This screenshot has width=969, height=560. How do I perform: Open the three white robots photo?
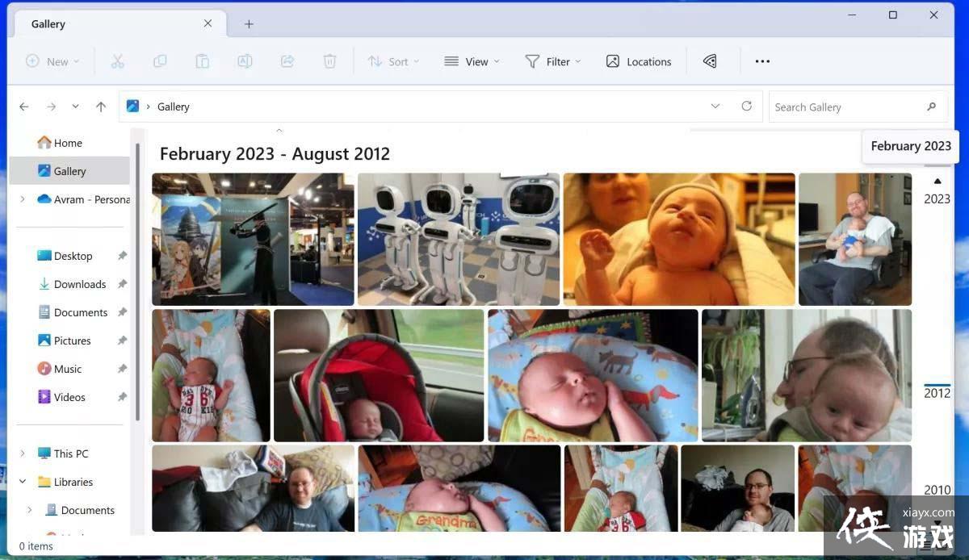coord(458,239)
